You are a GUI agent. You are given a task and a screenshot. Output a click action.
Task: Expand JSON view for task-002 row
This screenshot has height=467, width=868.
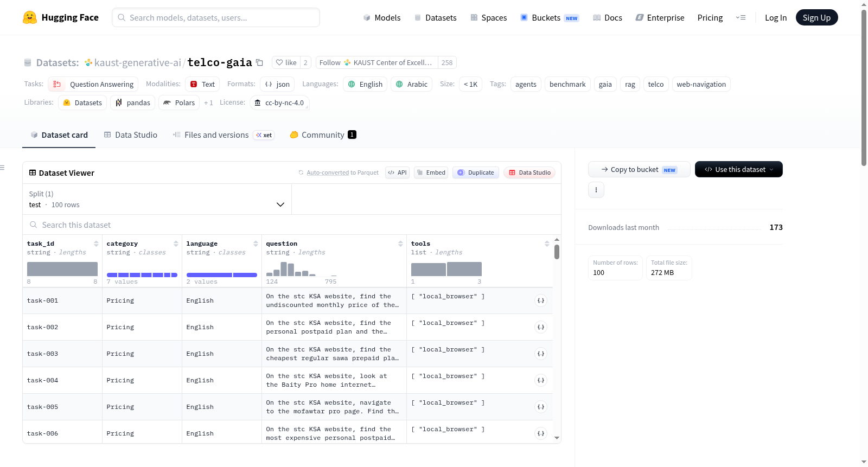(x=541, y=327)
